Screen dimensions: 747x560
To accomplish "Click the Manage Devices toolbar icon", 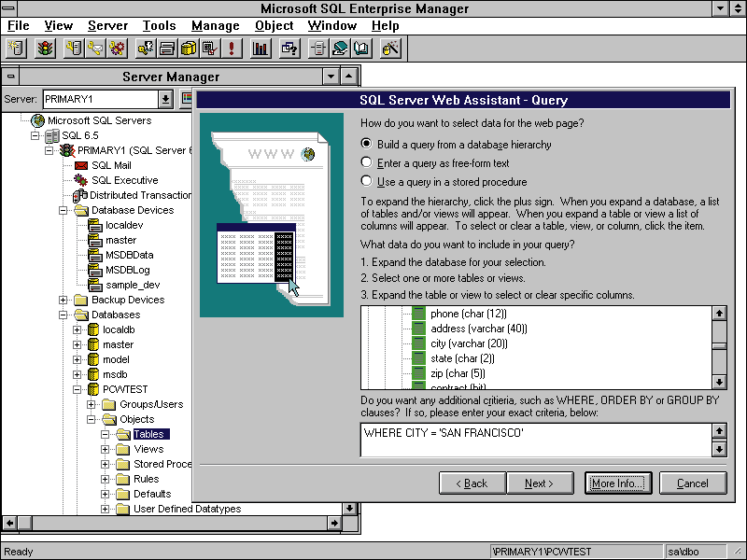I will tap(167, 49).
